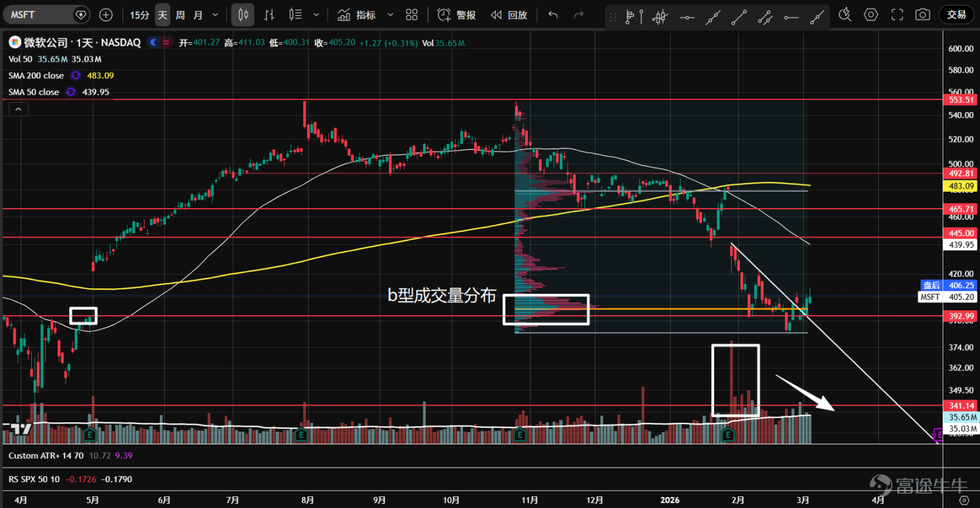Open chart settings hexagon icon
The width and height of the screenshot is (980, 508).
click(871, 15)
